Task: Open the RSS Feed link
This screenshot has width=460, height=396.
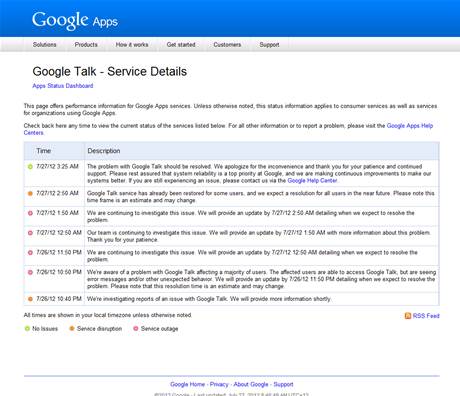Action: (x=426, y=316)
